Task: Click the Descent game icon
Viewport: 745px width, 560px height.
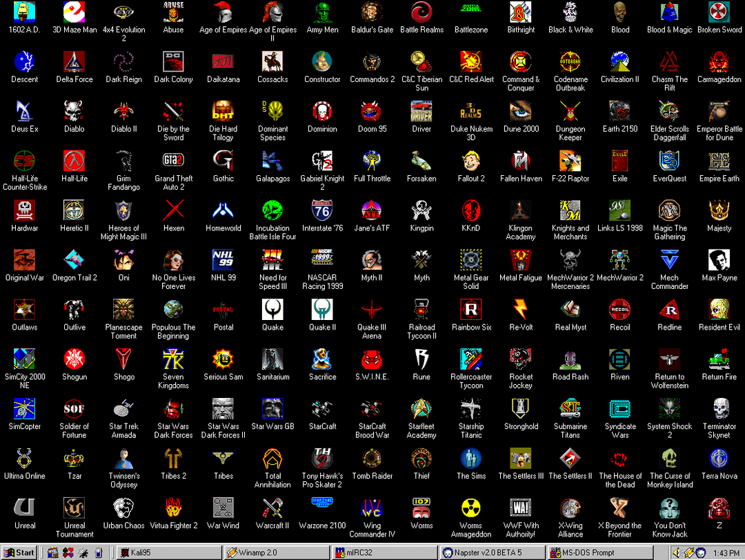Action: click(x=24, y=61)
